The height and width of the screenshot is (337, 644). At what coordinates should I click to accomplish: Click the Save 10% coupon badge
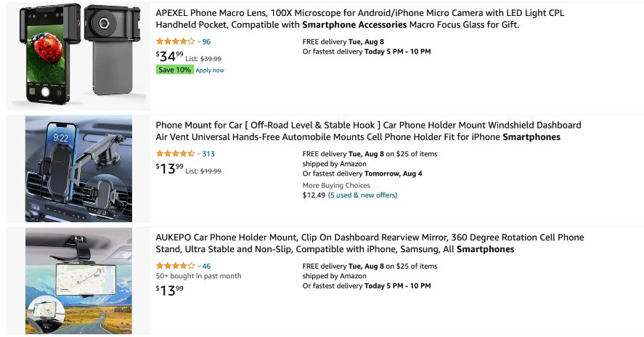coord(174,70)
